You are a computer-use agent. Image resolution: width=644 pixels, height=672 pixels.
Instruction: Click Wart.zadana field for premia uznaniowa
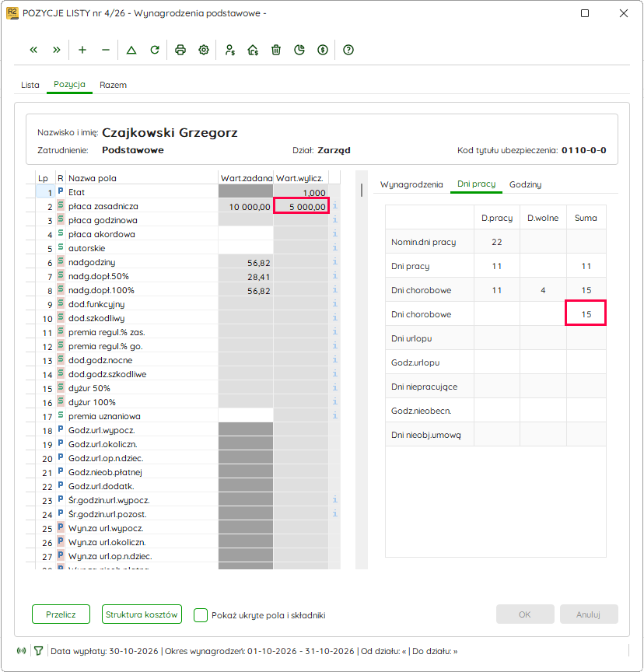pos(246,415)
